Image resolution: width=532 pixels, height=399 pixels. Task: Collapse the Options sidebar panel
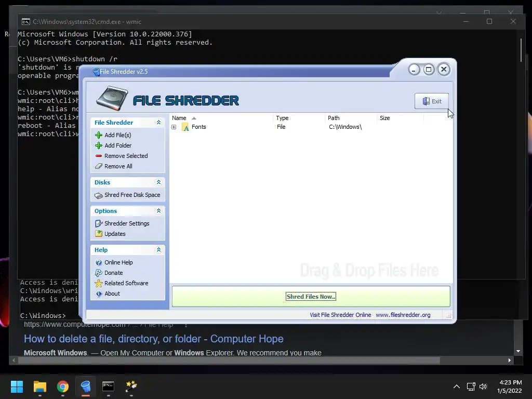click(x=158, y=211)
